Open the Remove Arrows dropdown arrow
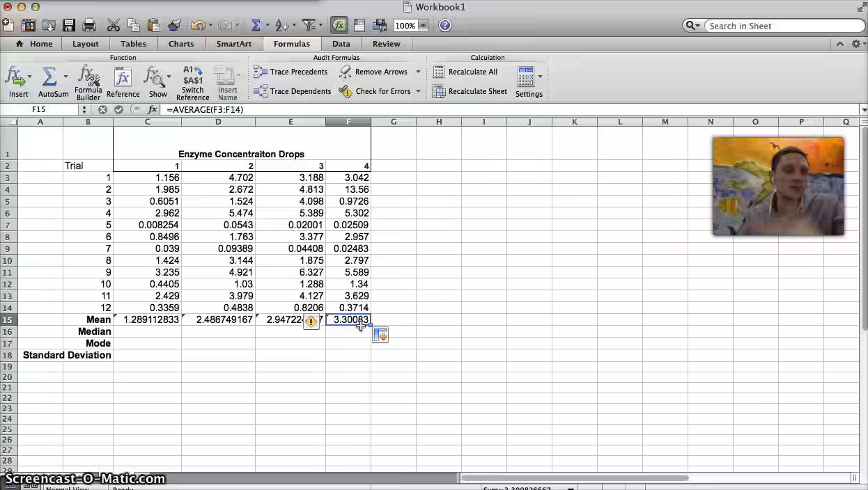The width and height of the screenshot is (868, 490). 418,72
